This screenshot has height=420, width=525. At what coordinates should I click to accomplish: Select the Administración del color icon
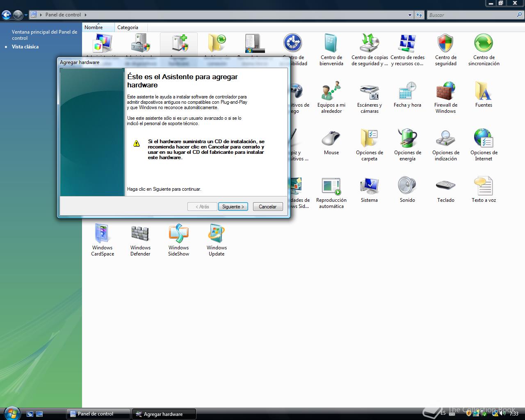[102, 43]
